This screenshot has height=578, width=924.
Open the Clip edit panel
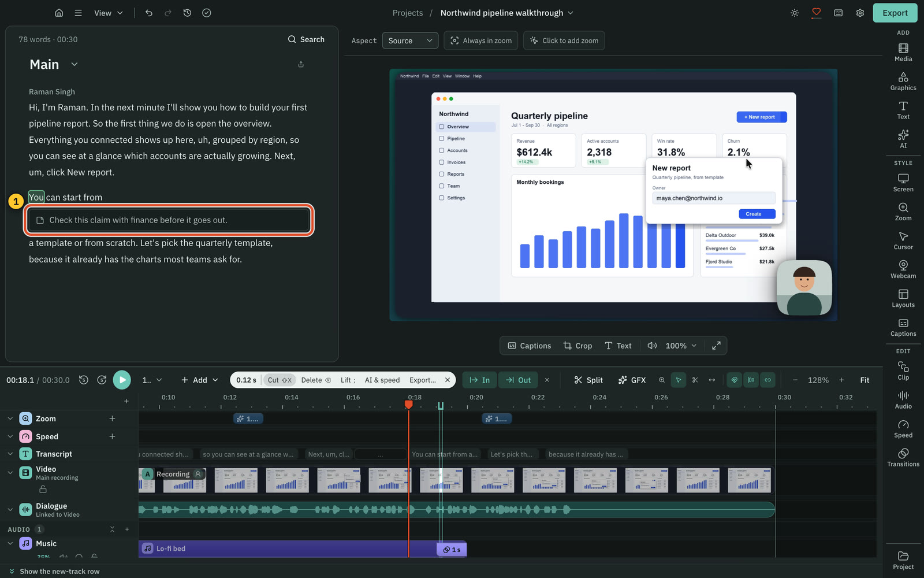(x=903, y=370)
